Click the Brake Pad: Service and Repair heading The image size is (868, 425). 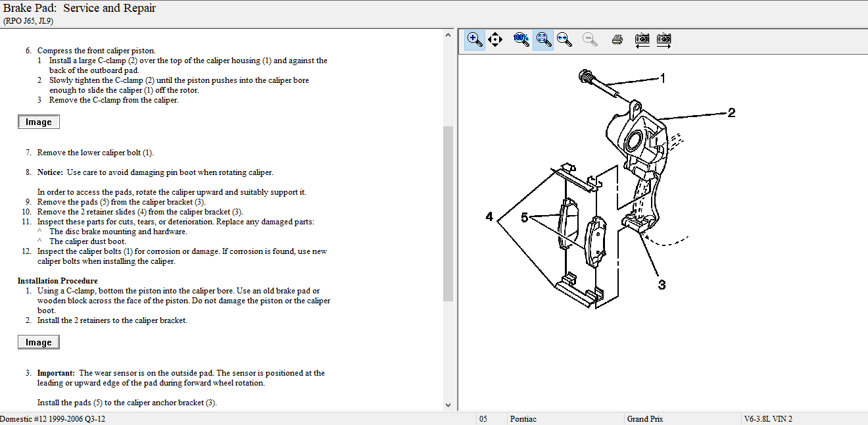[x=80, y=9]
